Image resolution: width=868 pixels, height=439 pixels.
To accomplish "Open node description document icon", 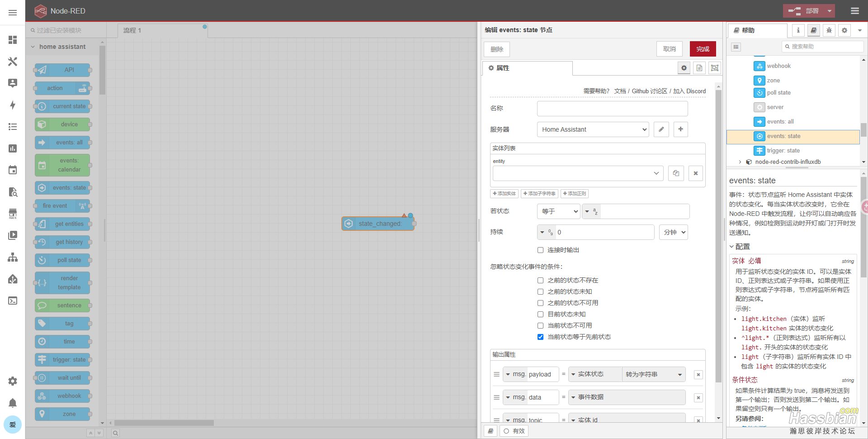I will [x=699, y=68].
